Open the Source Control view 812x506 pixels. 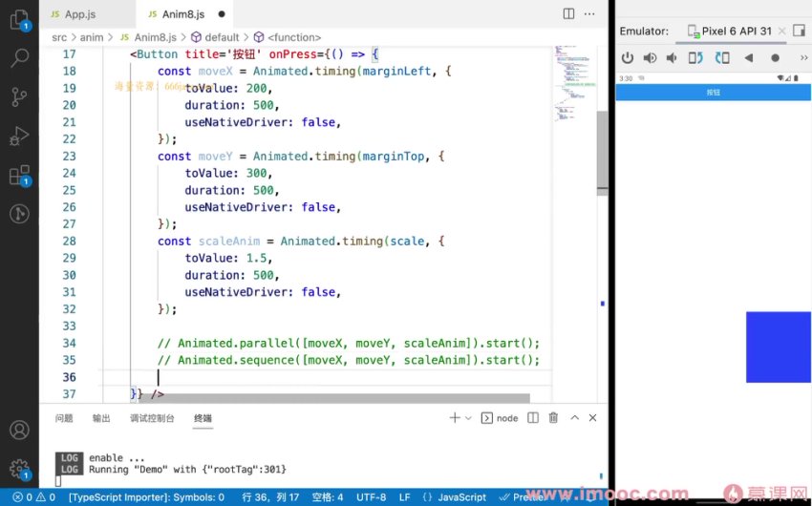pos(19,97)
